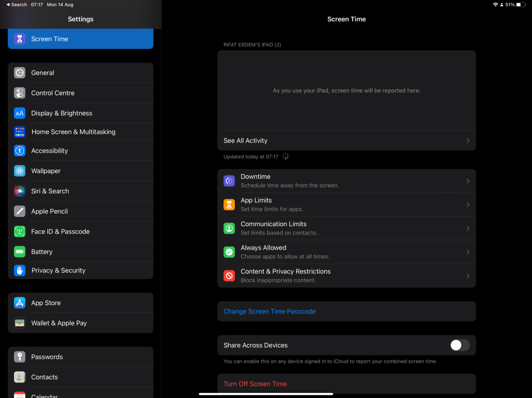Tap the Always Allowed checkmark icon
Image resolution: width=532 pixels, height=398 pixels.
click(229, 252)
